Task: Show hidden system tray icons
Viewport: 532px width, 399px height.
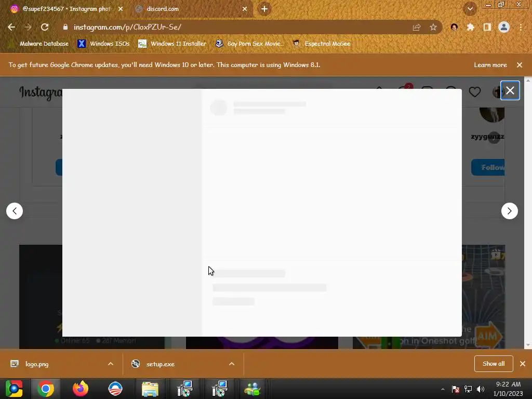Action: coord(443,389)
